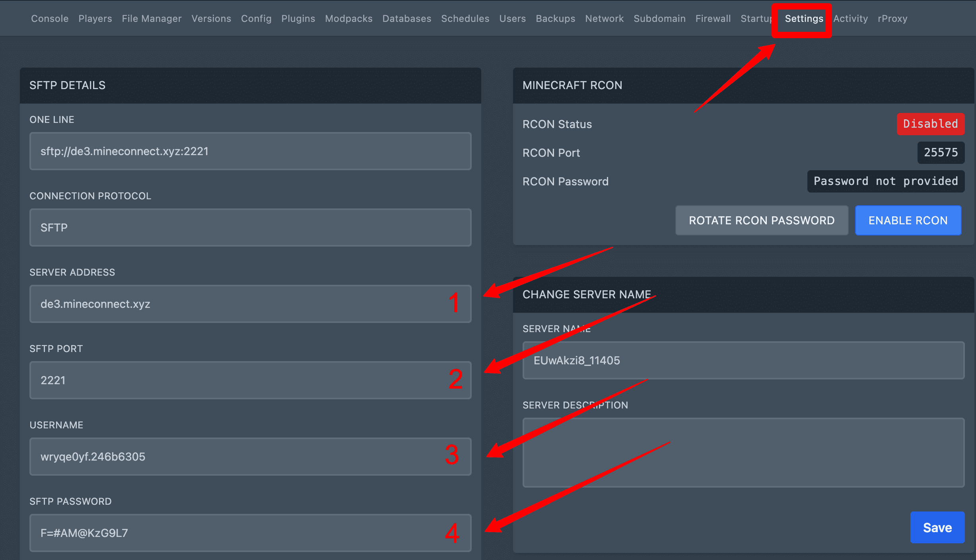976x560 pixels.
Task: Open the Subdomain tab
Action: pyautogui.click(x=660, y=19)
